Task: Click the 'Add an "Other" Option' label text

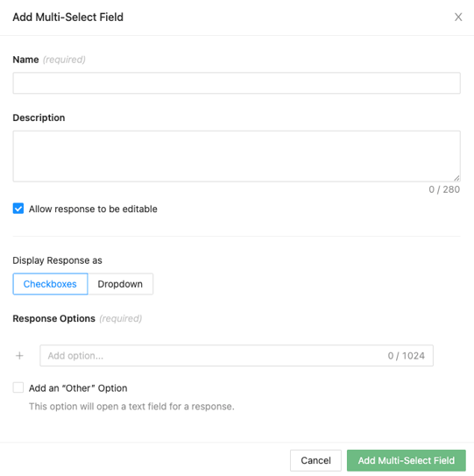Action: tap(78, 388)
